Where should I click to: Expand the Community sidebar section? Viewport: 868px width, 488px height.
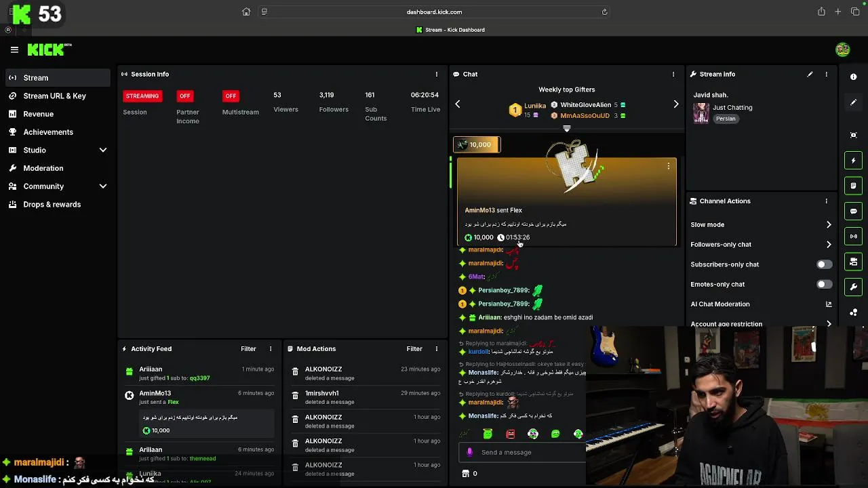coord(103,186)
